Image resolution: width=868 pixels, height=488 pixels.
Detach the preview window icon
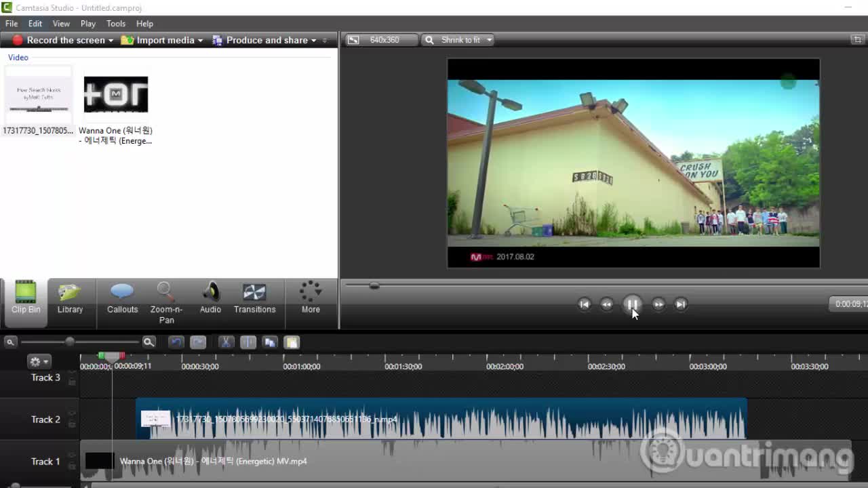857,40
